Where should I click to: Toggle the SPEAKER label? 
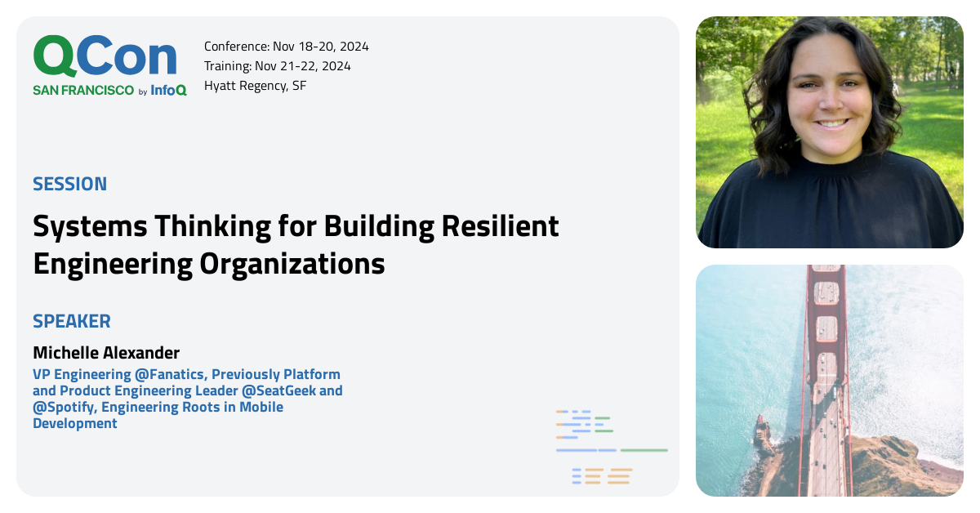tap(72, 321)
